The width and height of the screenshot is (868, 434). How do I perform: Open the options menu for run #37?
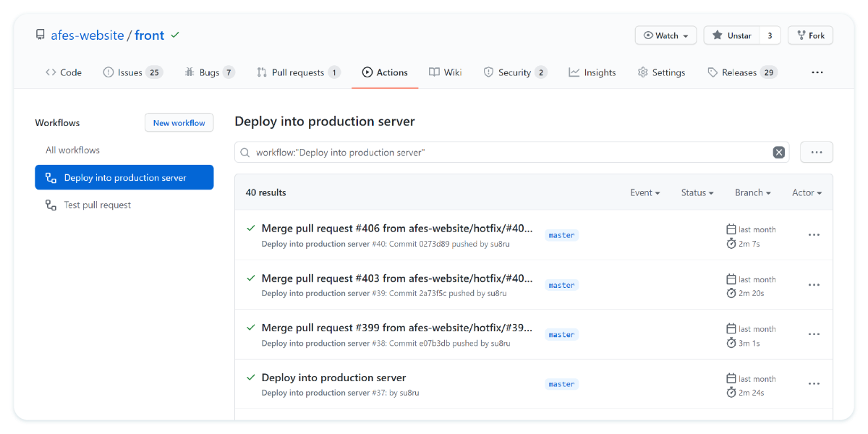814,384
